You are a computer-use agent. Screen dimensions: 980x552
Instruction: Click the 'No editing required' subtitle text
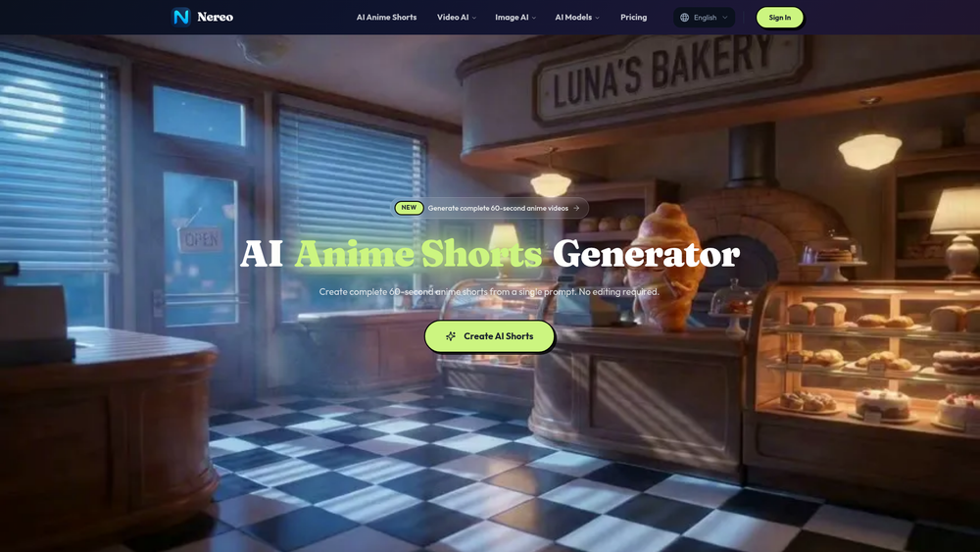point(618,292)
